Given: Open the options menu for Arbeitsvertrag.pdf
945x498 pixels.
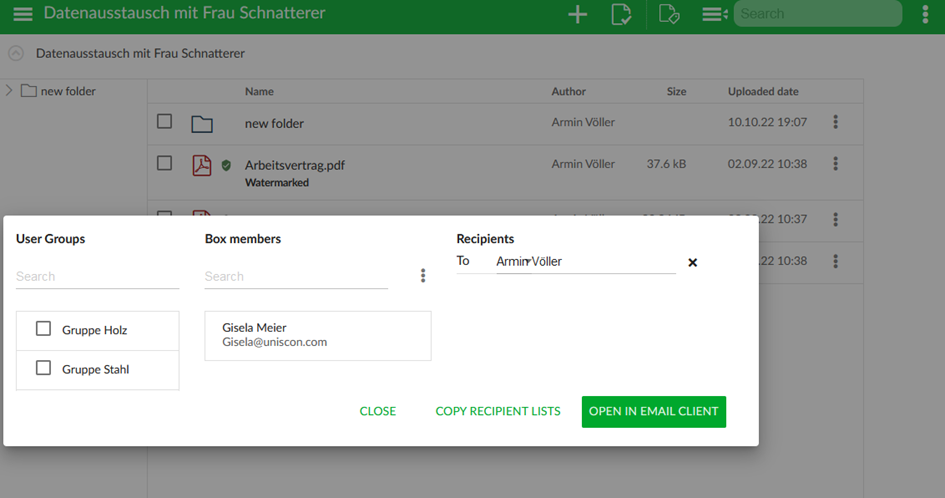Looking at the screenshot, I should [835, 163].
